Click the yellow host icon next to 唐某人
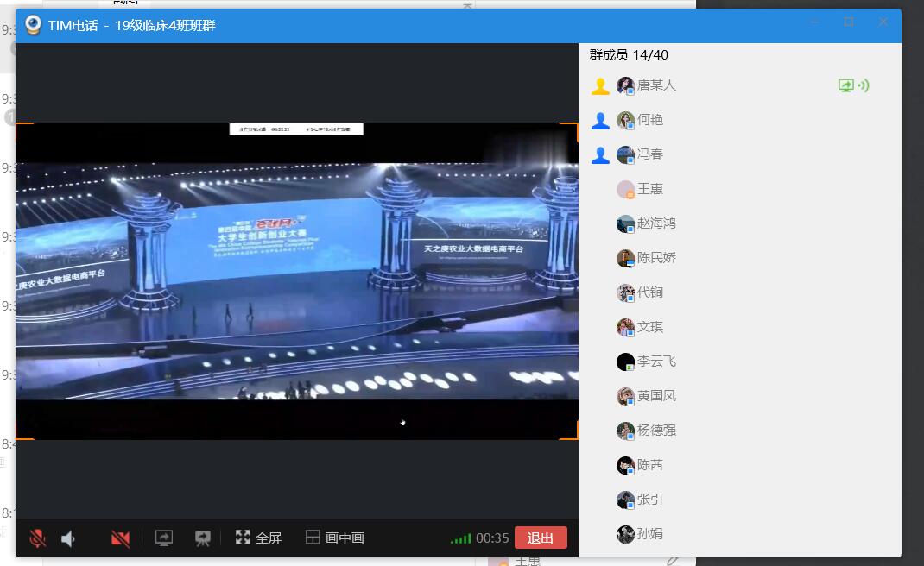Screen dimensions: 924x566 click(600, 85)
